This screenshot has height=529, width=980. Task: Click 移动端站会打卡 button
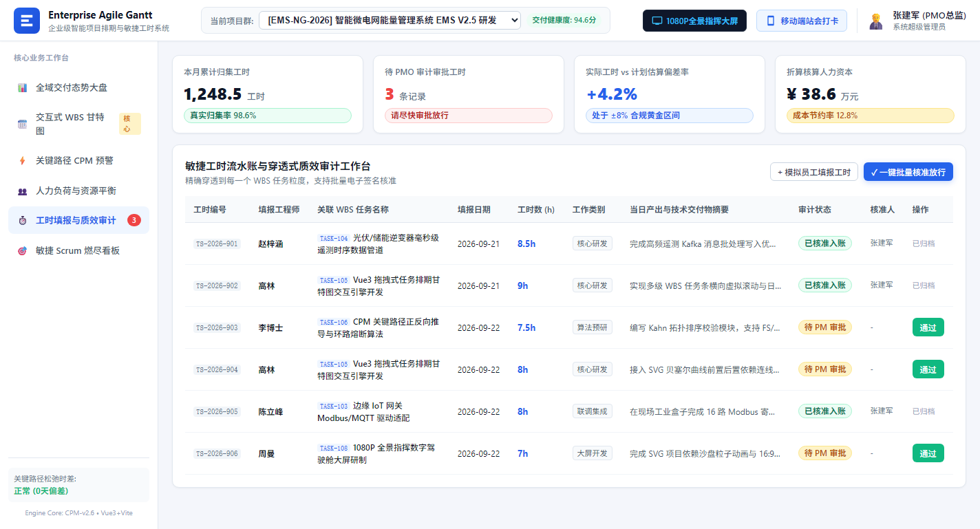coord(802,21)
